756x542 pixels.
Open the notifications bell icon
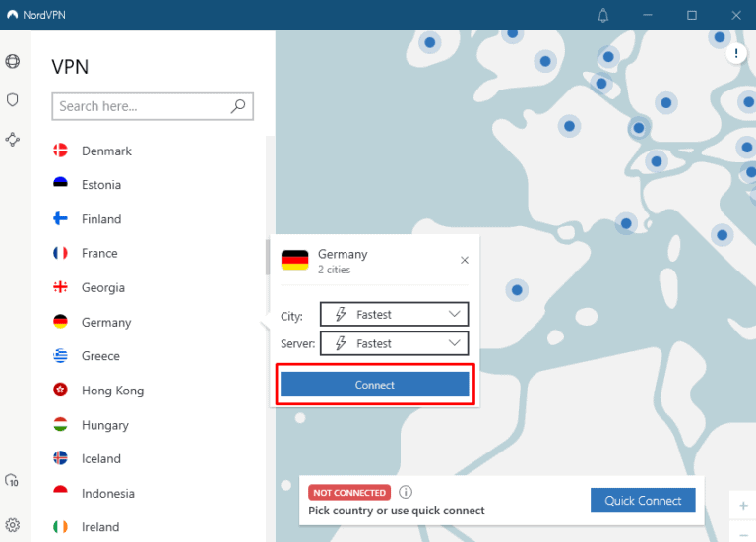(x=603, y=15)
